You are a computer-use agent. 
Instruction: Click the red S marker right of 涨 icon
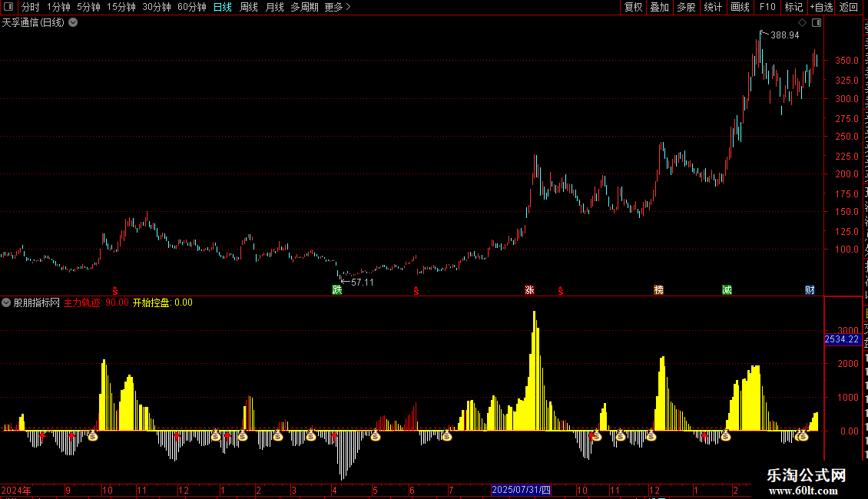point(561,291)
